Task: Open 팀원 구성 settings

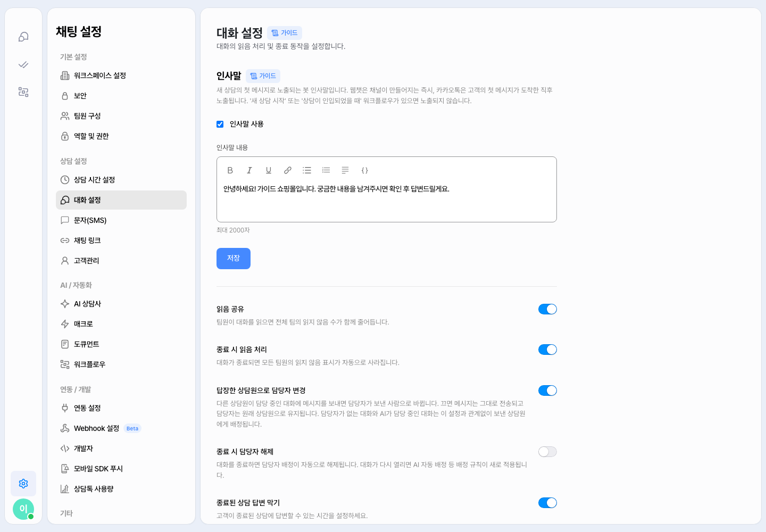Action: pyautogui.click(x=121, y=116)
